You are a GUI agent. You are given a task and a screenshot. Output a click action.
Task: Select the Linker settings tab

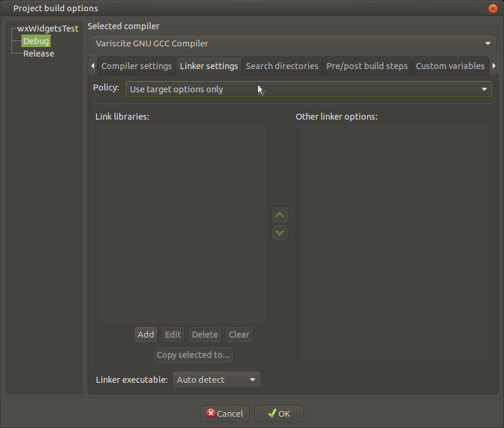point(209,66)
